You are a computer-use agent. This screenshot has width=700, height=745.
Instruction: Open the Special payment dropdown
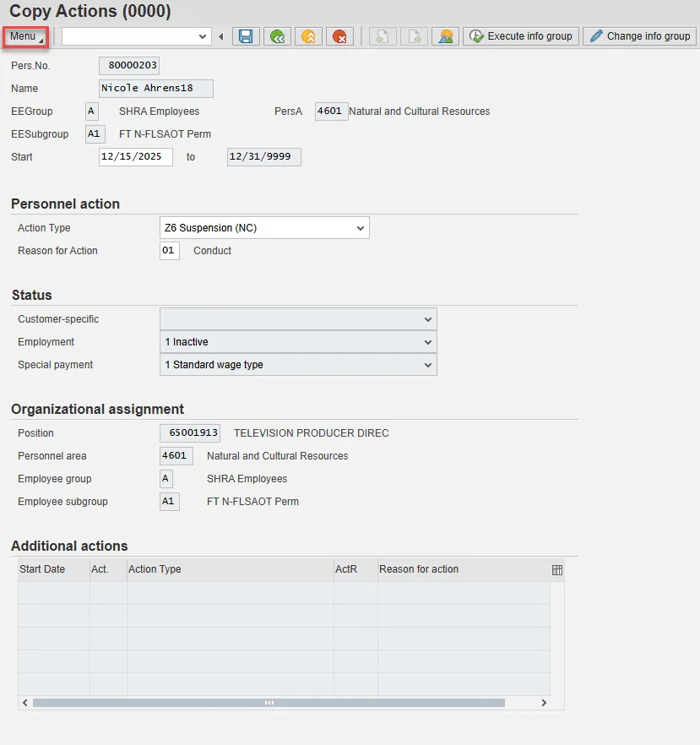[428, 365]
